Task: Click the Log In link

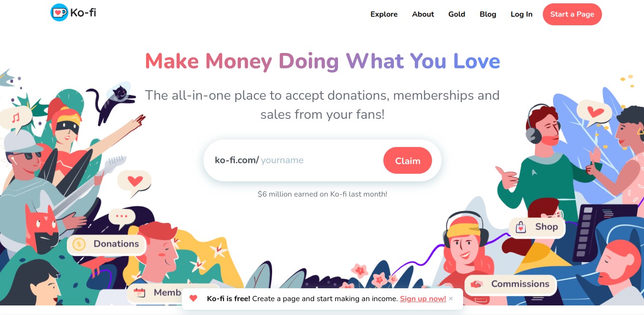Action: tap(521, 14)
